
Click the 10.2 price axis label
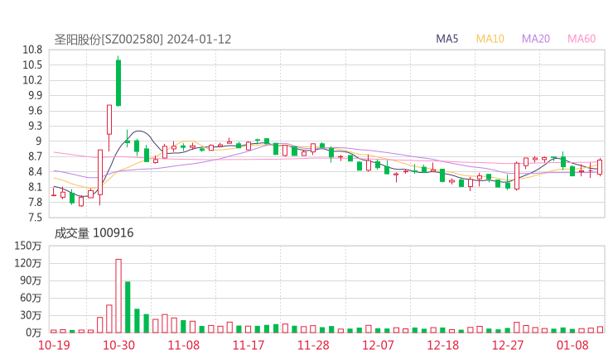click(x=32, y=80)
